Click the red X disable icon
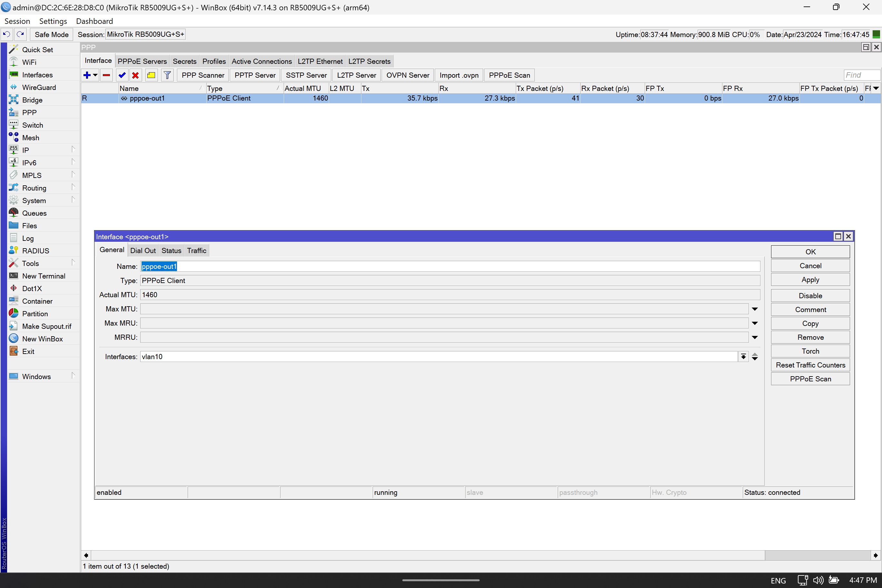The image size is (882, 588). coord(135,75)
